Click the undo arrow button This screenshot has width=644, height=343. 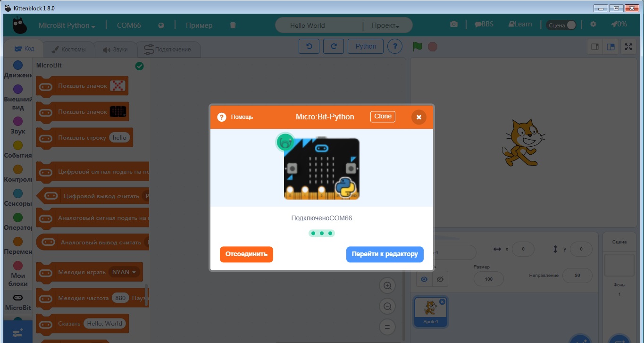[x=309, y=46]
